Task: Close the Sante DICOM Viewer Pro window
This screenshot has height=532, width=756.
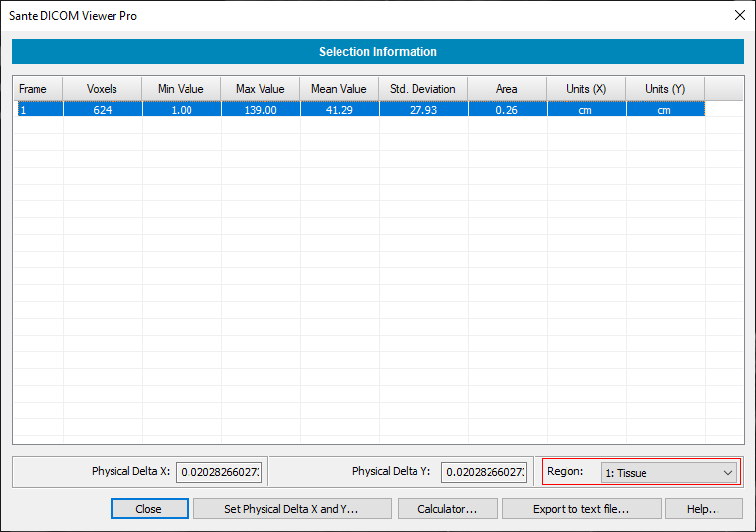Action: pos(739,15)
